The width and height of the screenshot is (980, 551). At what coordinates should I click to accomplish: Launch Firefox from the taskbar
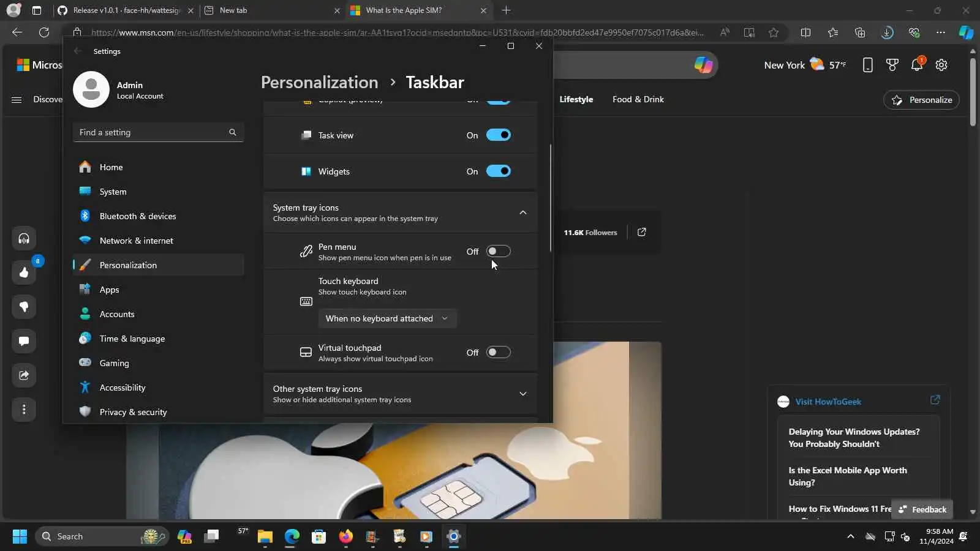(345, 537)
